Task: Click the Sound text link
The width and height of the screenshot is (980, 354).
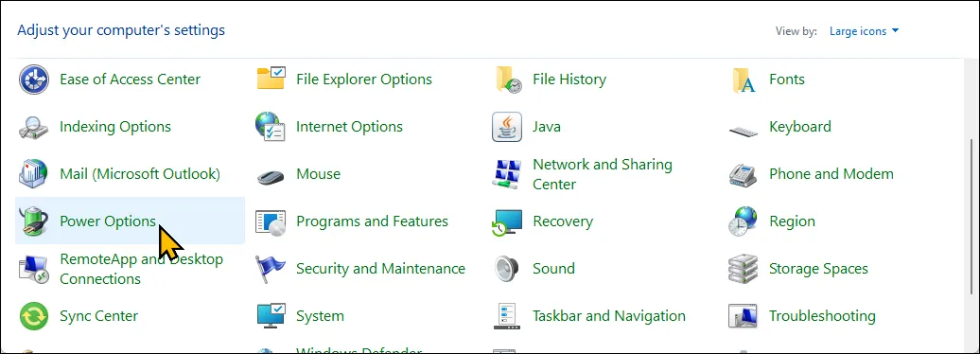Action: [553, 269]
